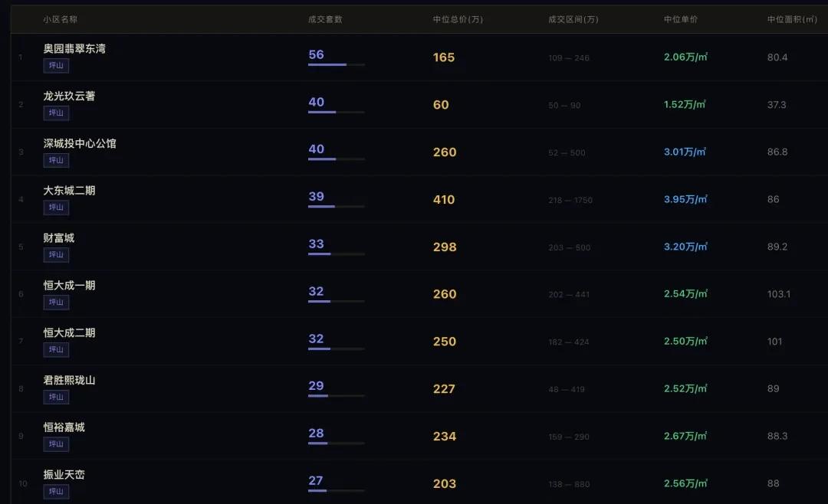
Task: Click the 中位总价(万) column header
Action: (x=458, y=19)
